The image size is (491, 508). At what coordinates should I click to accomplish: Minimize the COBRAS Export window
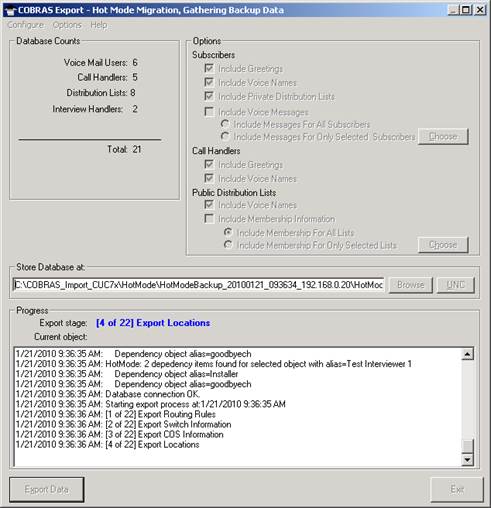(454, 10)
